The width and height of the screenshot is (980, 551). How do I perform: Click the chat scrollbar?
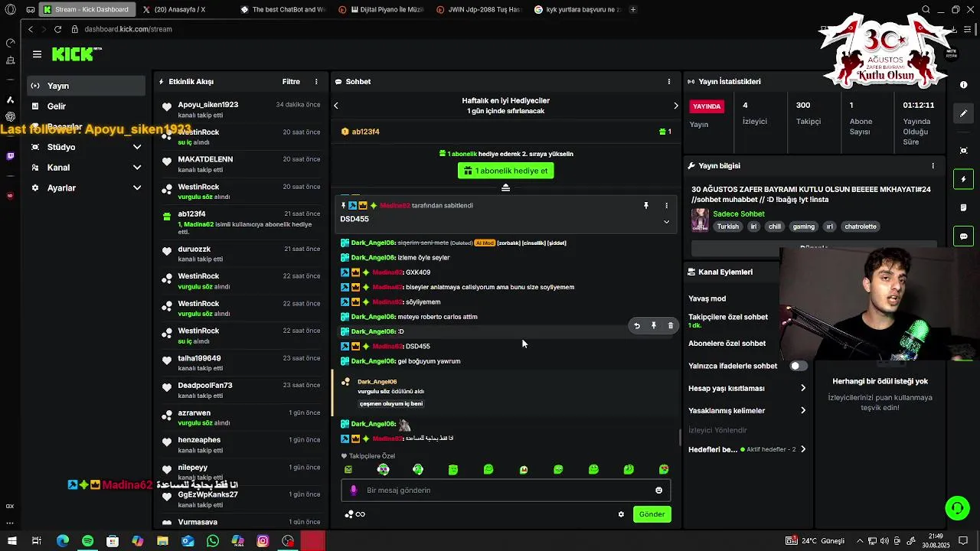(680, 438)
